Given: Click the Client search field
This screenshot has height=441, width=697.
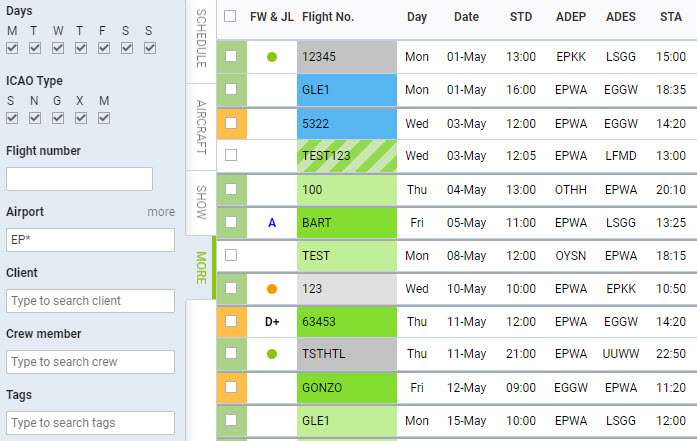Looking at the screenshot, I should pyautogui.click(x=90, y=301).
